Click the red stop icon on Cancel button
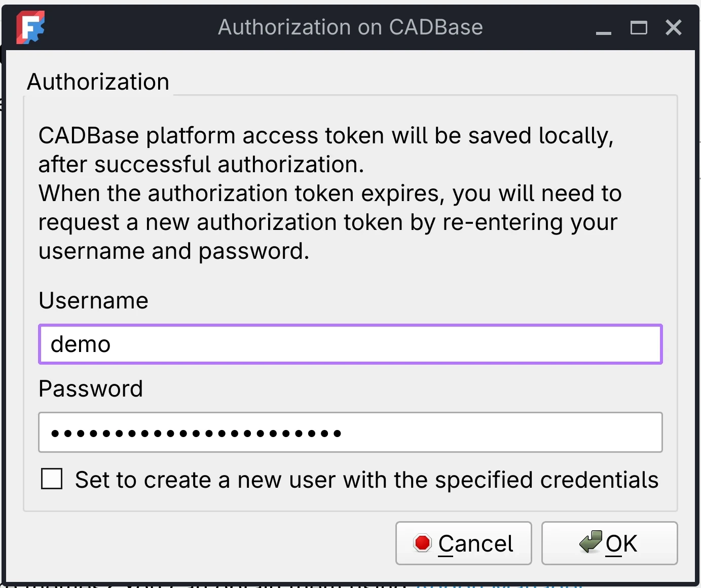The height and width of the screenshot is (588, 701). 422,542
